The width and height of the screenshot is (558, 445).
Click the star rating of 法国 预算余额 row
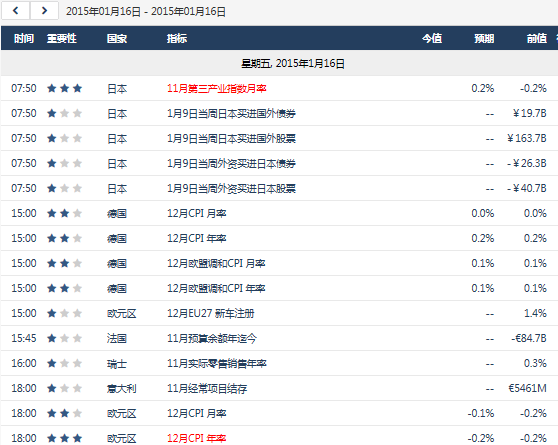tap(64, 338)
